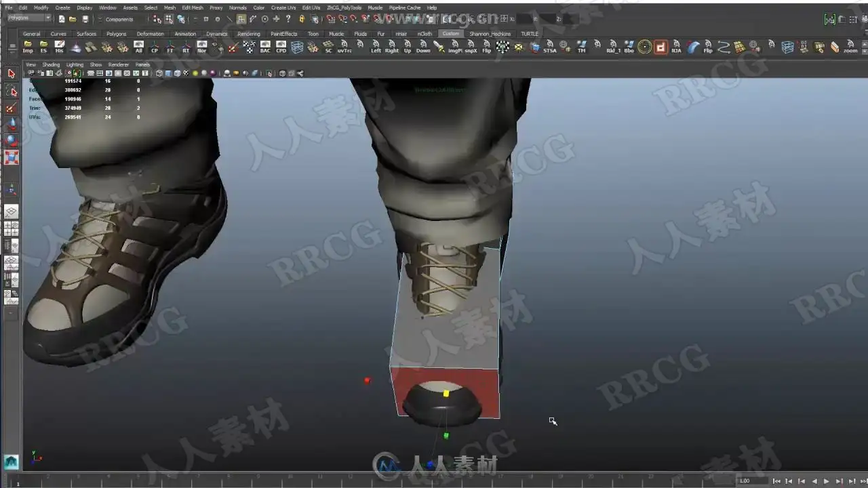Click red X-axis manipulator handle
This screenshot has height=488, width=868.
coord(367,380)
